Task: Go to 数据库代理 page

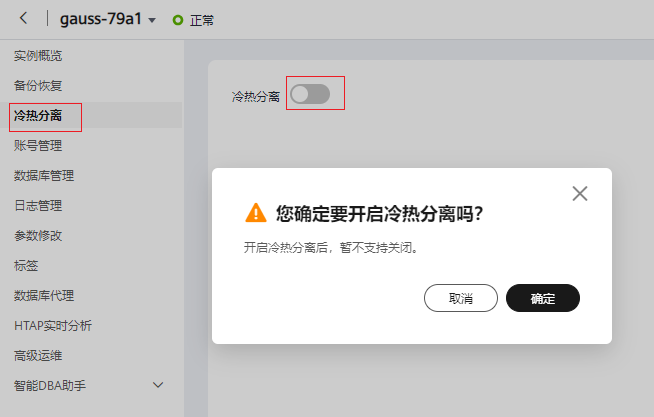Action: [44, 296]
